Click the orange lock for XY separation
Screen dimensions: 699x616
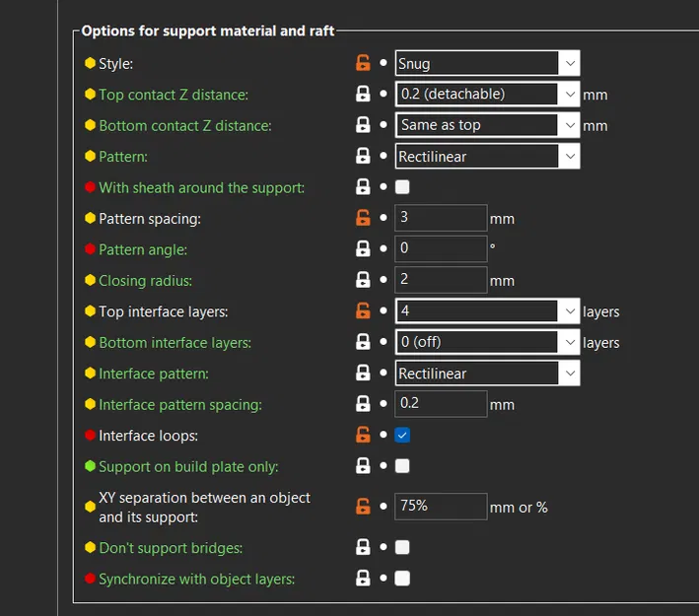pyautogui.click(x=363, y=507)
